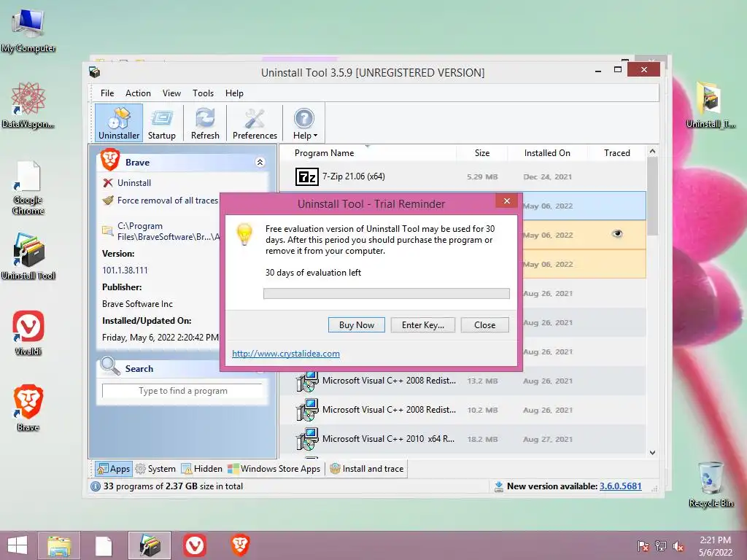Collapse the Brave details panel
Image resolution: width=747 pixels, height=560 pixels.
pos(260,163)
